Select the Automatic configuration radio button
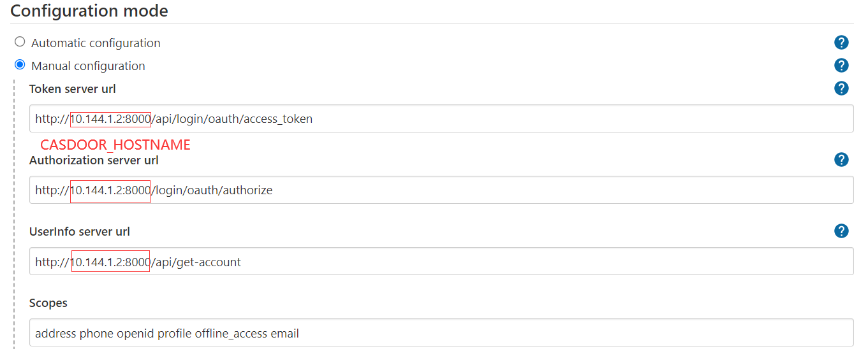The width and height of the screenshot is (868, 349). 20,42
